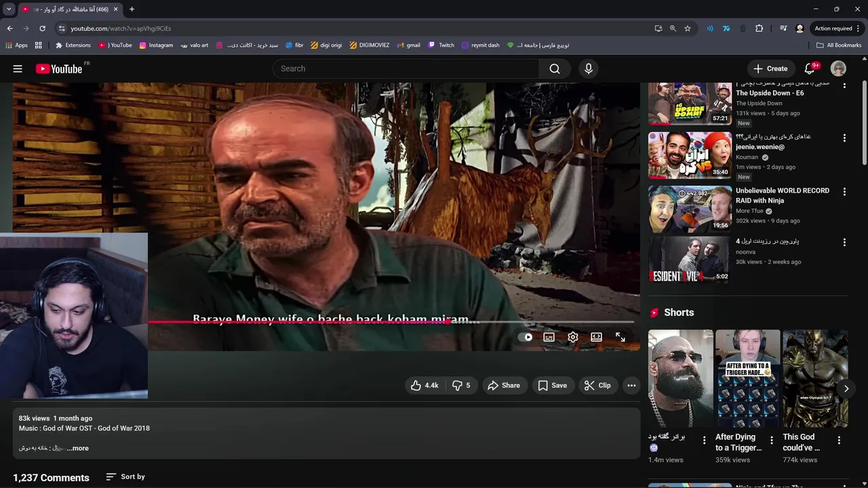Expand the description with ...more

78,448
